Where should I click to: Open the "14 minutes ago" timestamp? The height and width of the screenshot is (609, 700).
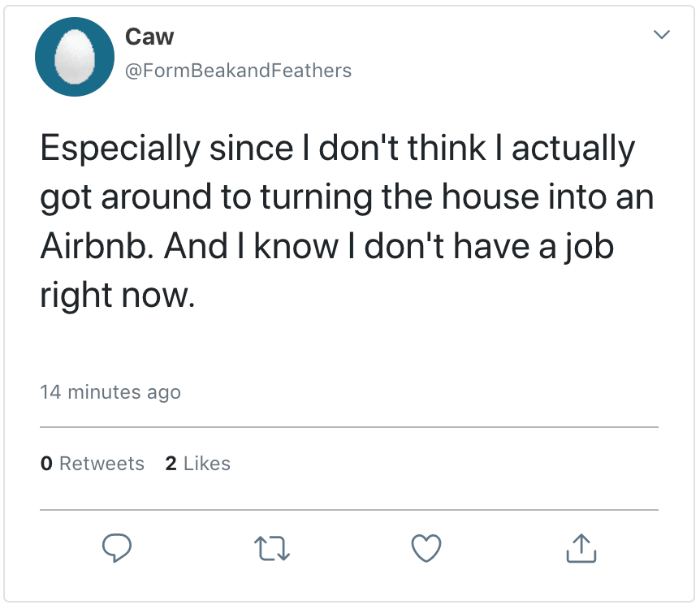pyautogui.click(x=110, y=392)
